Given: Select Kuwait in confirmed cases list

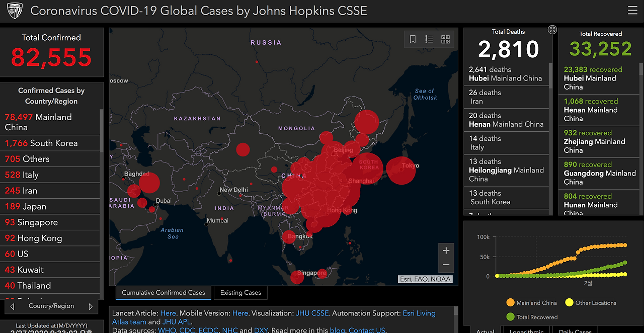Looking at the screenshot, I should click(x=50, y=270).
